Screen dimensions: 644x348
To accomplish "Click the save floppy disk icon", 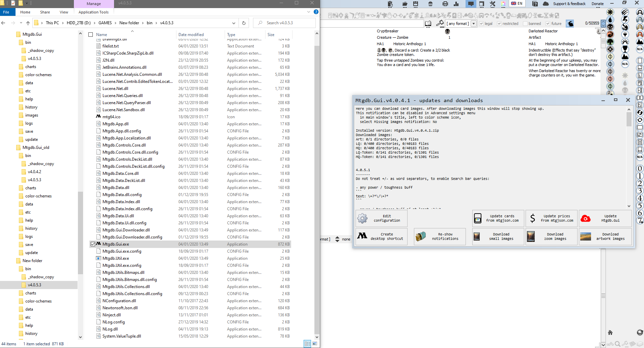I will point(416,4).
